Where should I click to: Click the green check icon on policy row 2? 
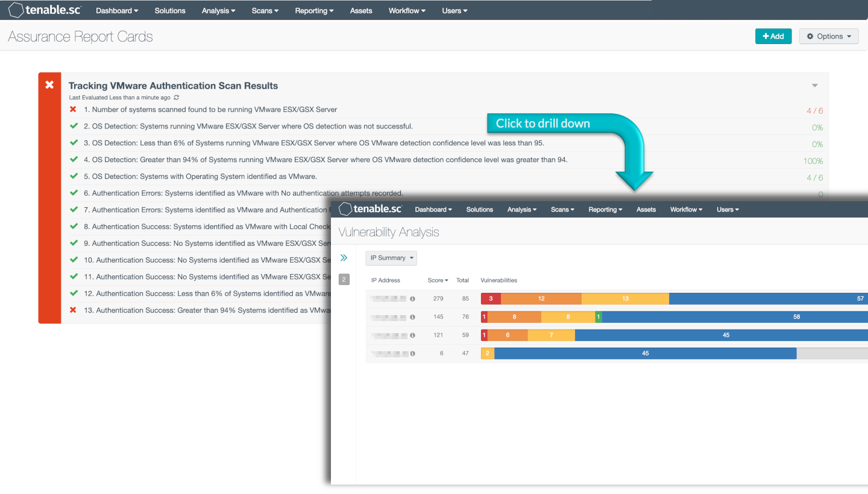tap(74, 127)
